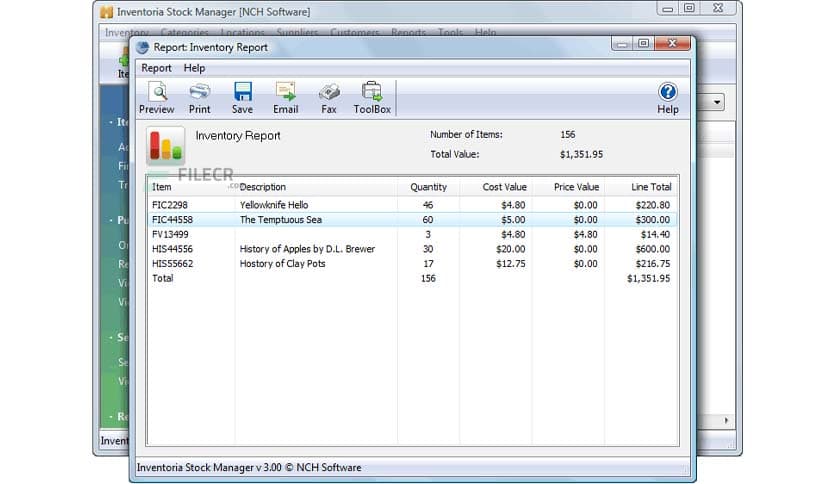The width and height of the screenshot is (836, 484).
Task: Send report via the Email icon
Action: tap(286, 97)
